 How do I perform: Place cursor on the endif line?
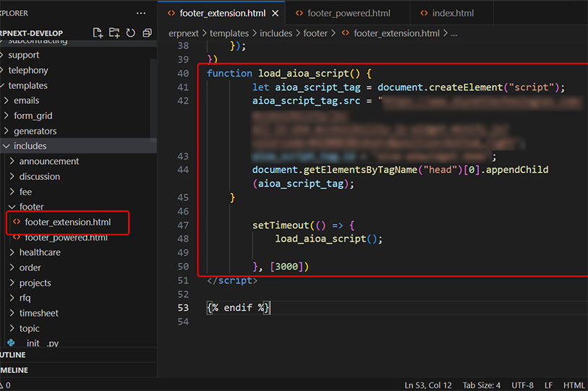point(238,308)
